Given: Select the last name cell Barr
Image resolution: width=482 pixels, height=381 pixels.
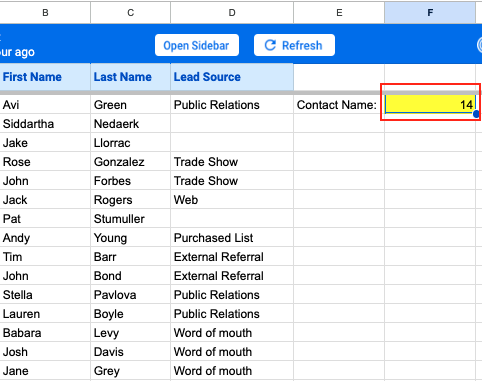Looking at the screenshot, I should pos(130,257).
